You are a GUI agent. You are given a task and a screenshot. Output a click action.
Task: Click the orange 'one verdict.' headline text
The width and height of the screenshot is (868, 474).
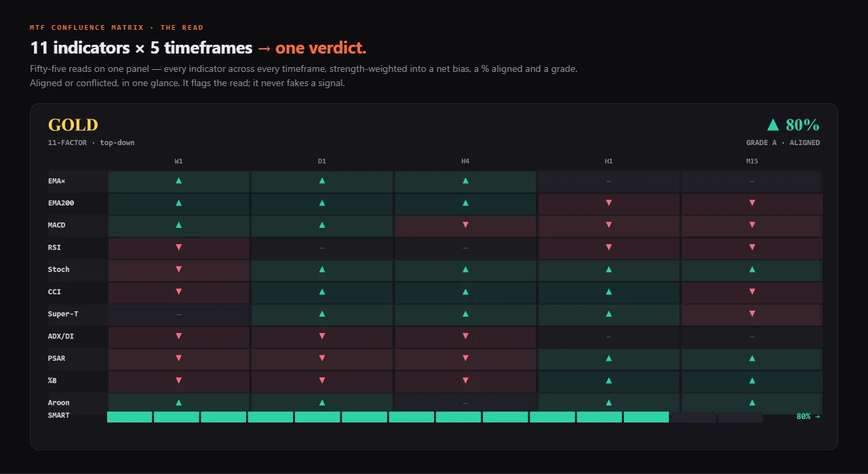point(321,48)
